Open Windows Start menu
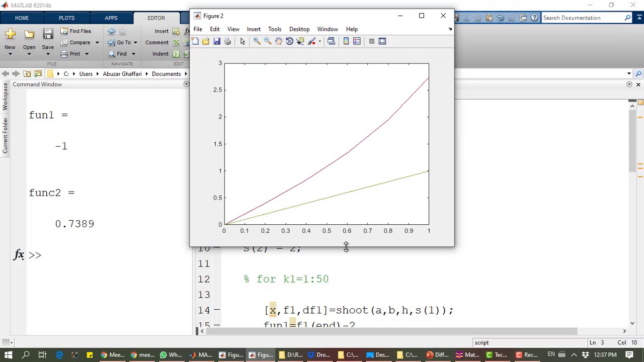This screenshot has height=362, width=644. 9,355
